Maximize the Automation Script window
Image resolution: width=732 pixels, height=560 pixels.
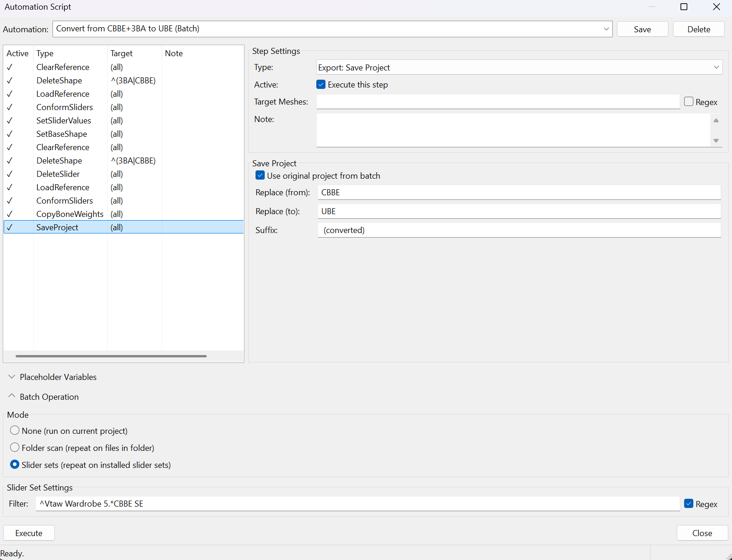(x=684, y=7)
